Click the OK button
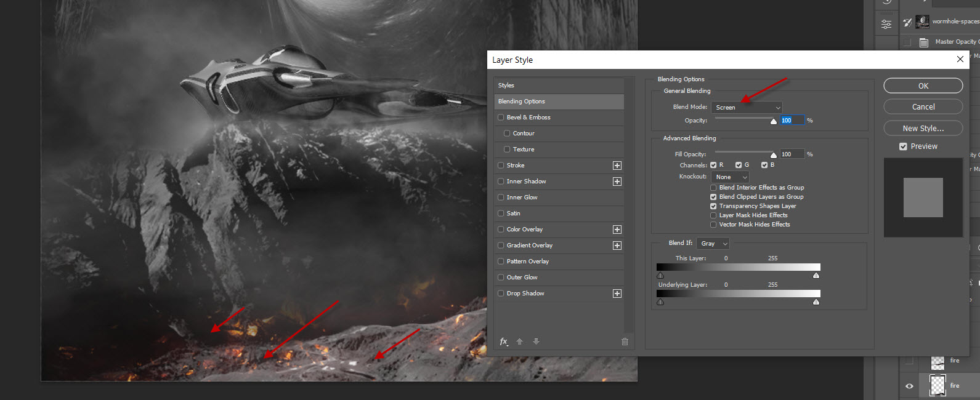 point(923,86)
